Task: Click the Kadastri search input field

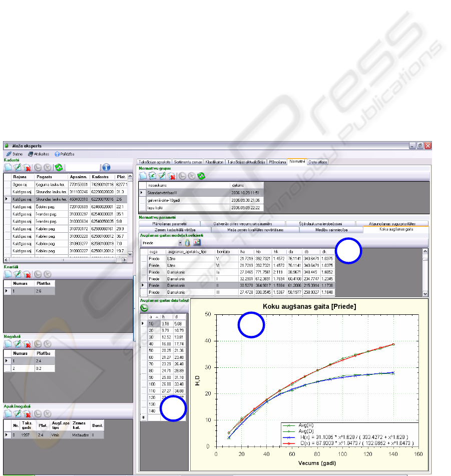Action: [83, 168]
